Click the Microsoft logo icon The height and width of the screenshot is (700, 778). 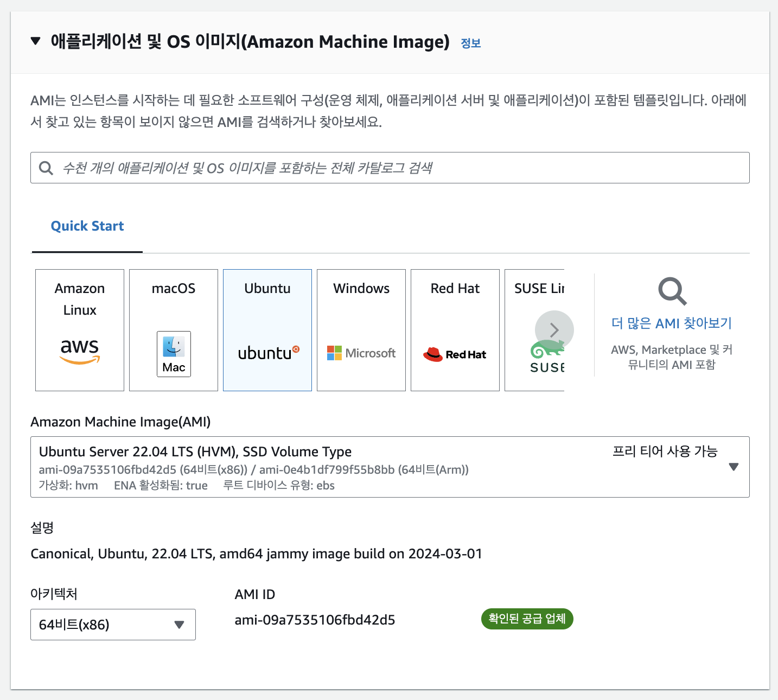361,353
